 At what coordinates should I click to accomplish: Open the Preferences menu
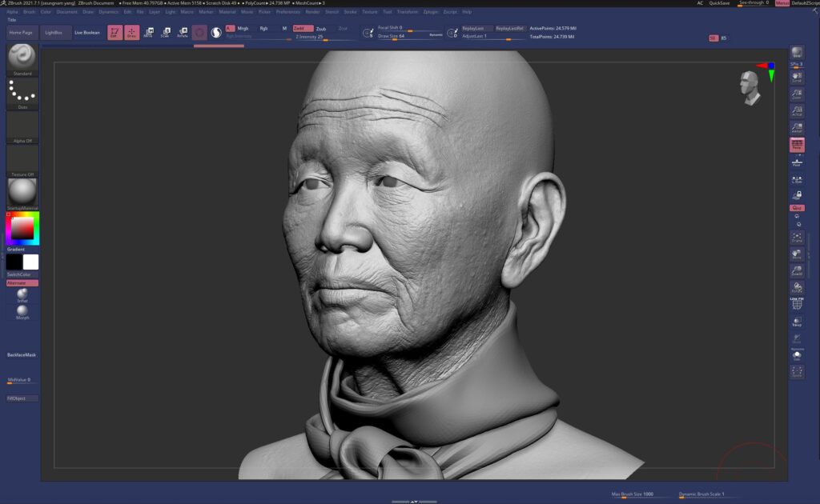coord(288,12)
